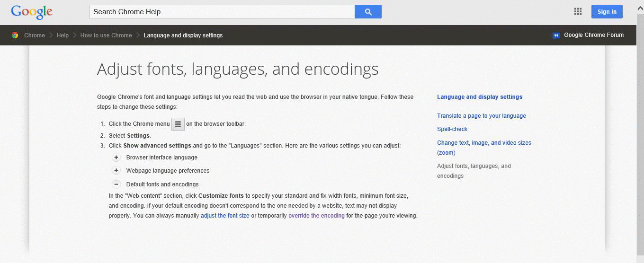644x263 pixels.
Task: Focus the Search Chrome Help field
Action: click(x=222, y=12)
